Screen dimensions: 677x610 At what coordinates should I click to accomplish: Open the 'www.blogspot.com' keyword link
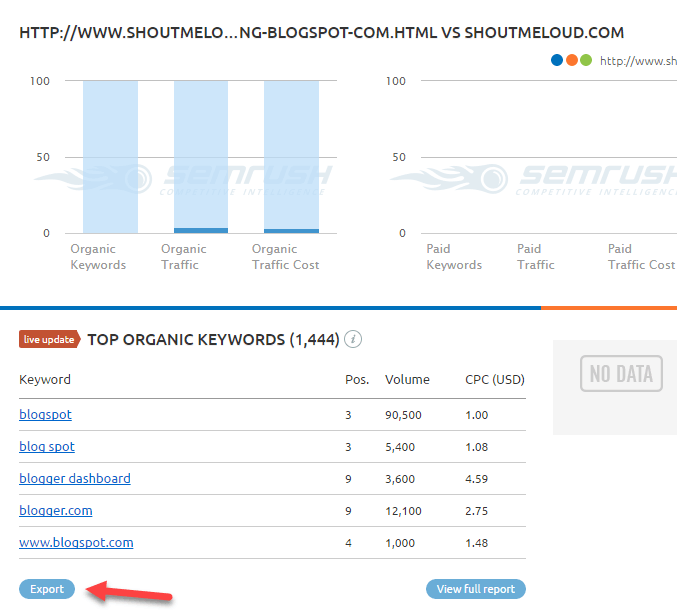pos(76,542)
